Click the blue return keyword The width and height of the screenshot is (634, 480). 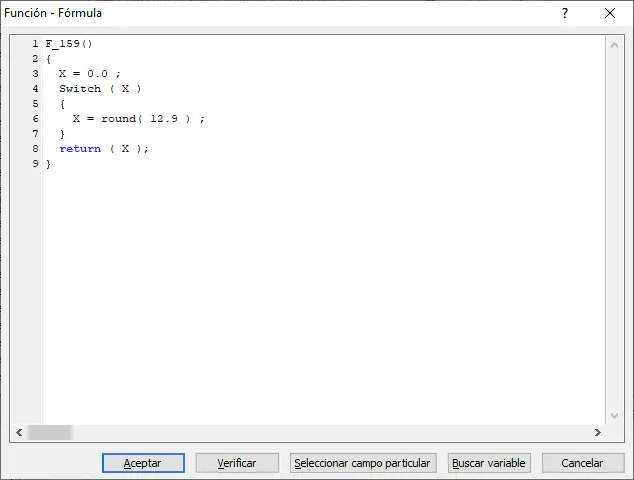tap(80, 149)
